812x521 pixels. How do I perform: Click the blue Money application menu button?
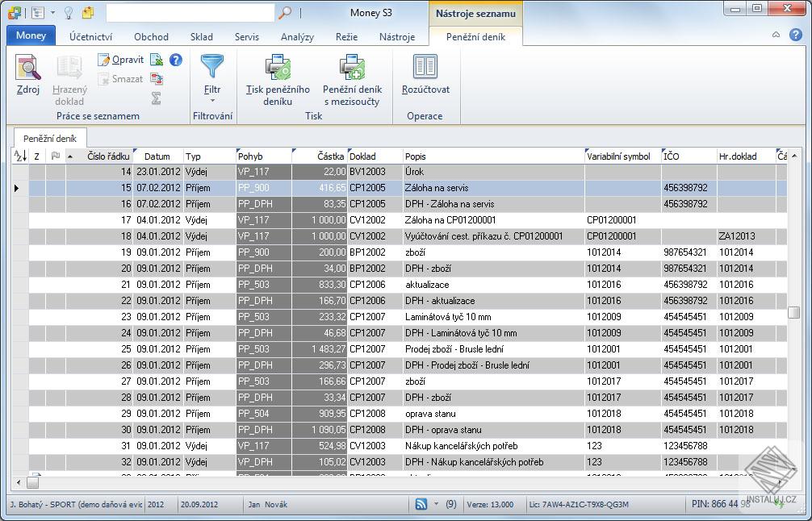31,35
